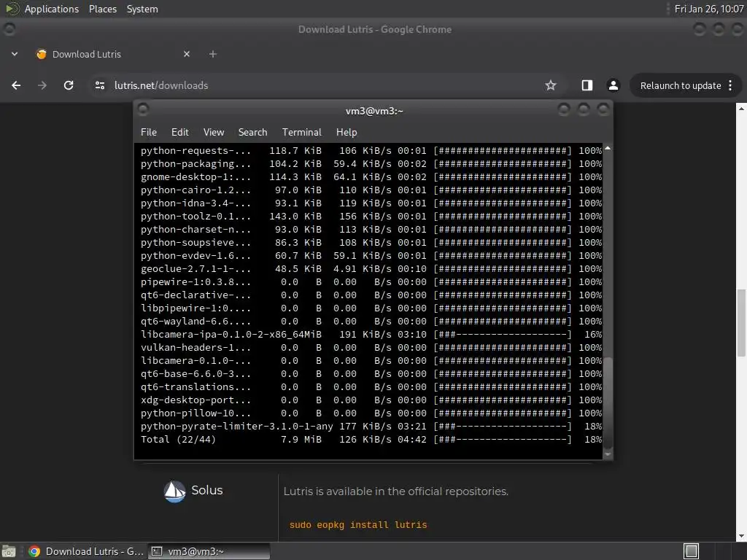Click the page scrollbar up arrow
Image resolution: width=747 pixels, height=560 pixels.
741,109
